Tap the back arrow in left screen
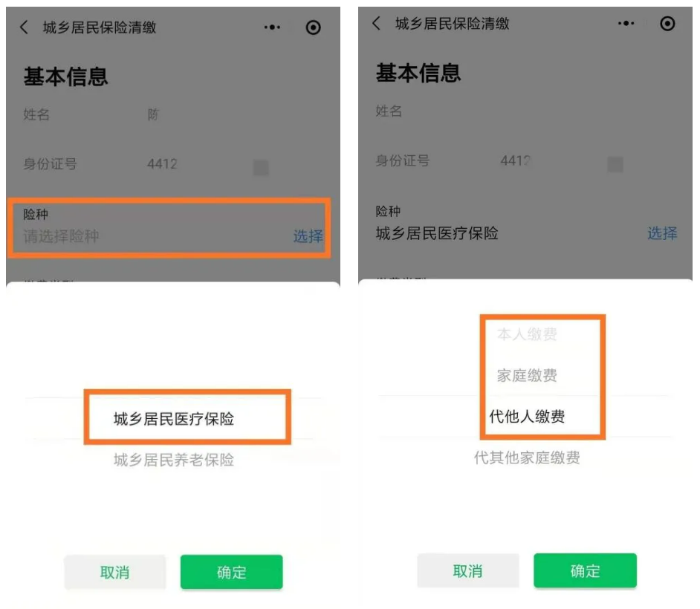Image resolution: width=700 pixels, height=609 pixels. [x=24, y=27]
